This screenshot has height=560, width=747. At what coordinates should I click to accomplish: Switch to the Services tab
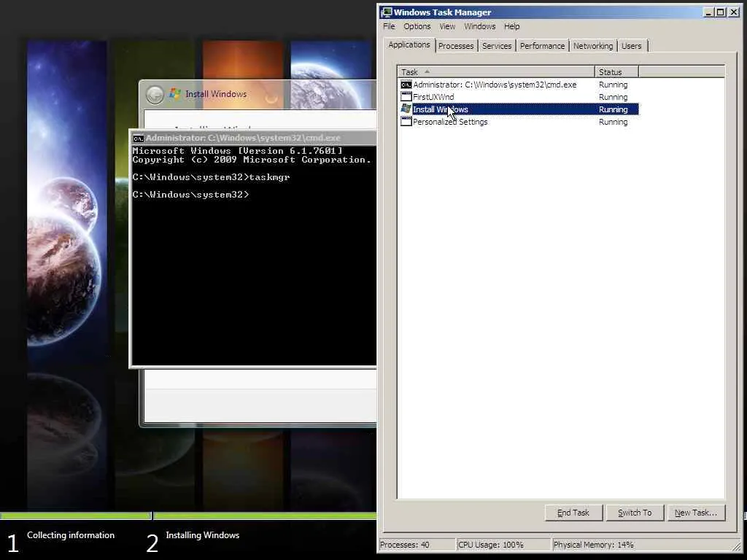click(496, 46)
